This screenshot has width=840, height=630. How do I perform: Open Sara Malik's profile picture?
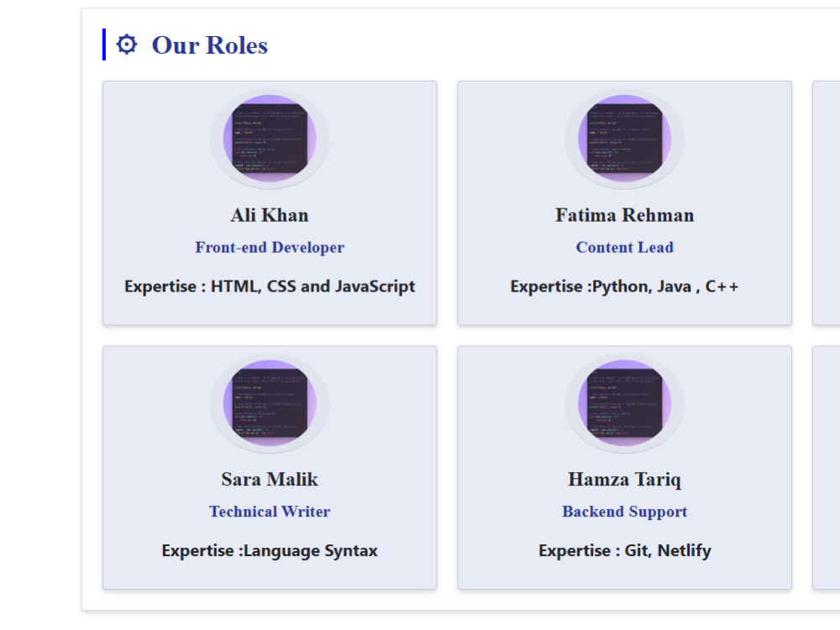[x=270, y=403]
